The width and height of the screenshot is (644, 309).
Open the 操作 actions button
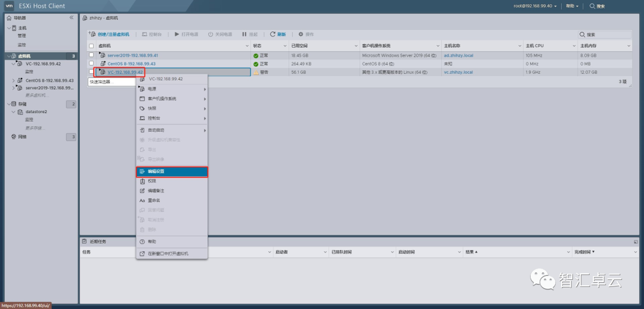tap(306, 35)
